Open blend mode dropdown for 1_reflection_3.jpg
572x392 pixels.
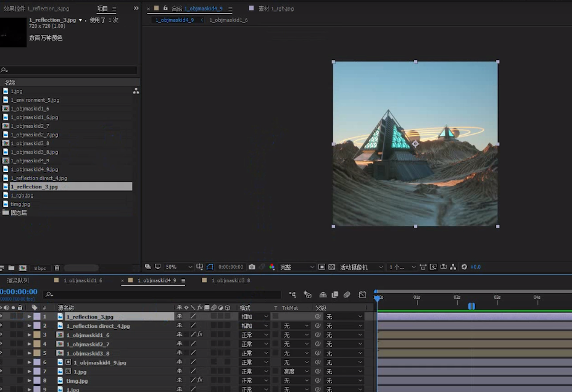tap(254, 317)
